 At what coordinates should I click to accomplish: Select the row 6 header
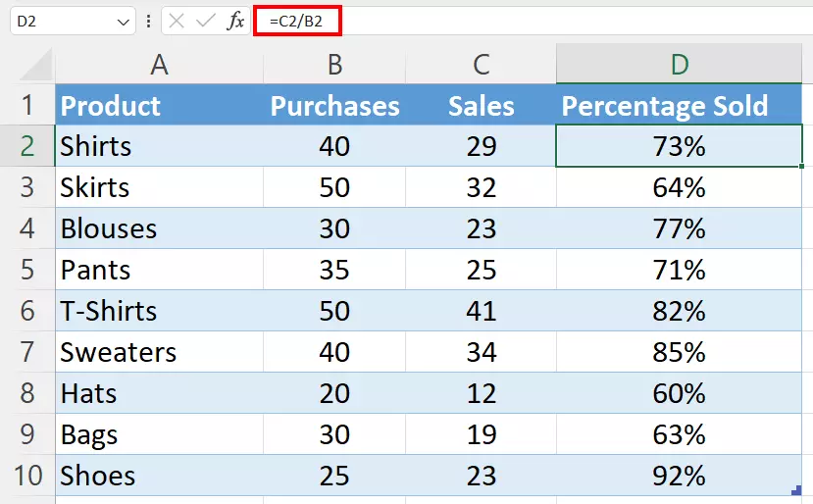[26, 311]
